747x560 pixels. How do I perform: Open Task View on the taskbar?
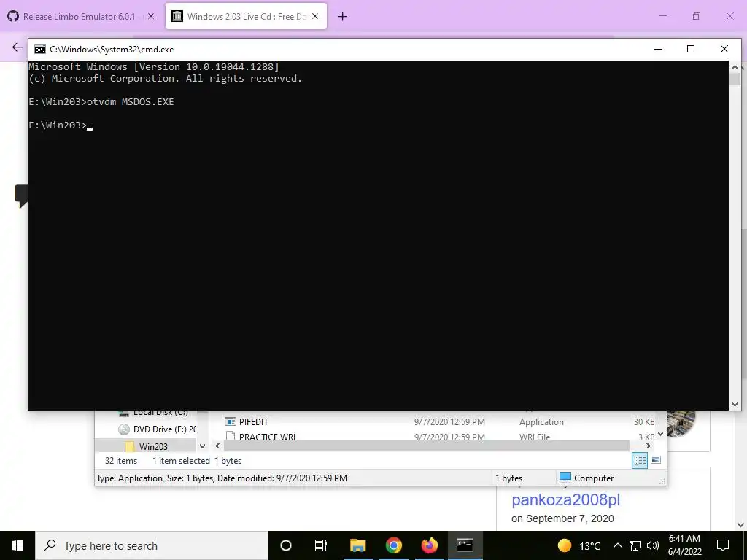coord(321,545)
